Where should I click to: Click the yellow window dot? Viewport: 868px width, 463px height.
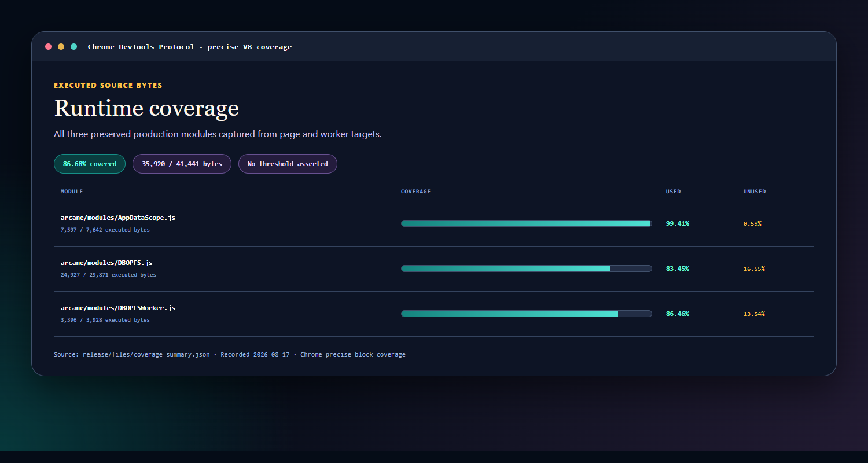[61, 47]
